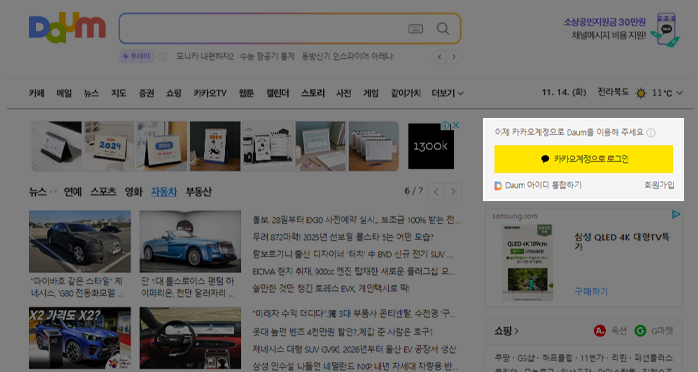
Task: Go to previous news page arrow
Action: pyautogui.click(x=436, y=192)
